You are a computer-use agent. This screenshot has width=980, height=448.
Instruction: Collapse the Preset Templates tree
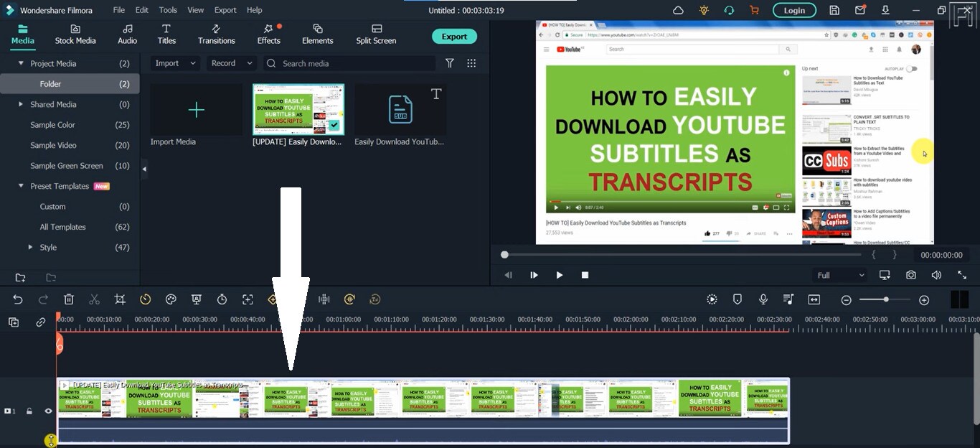21,186
